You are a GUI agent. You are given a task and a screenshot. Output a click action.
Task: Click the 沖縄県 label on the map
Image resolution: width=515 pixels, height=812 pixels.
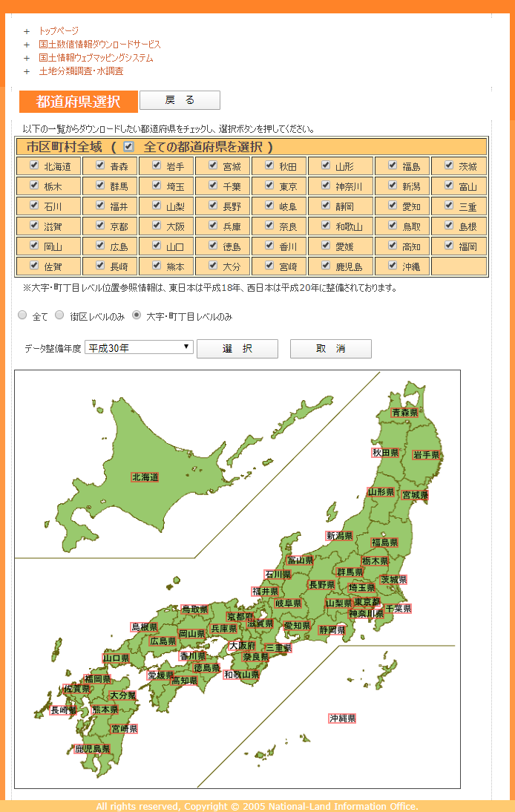(x=342, y=718)
